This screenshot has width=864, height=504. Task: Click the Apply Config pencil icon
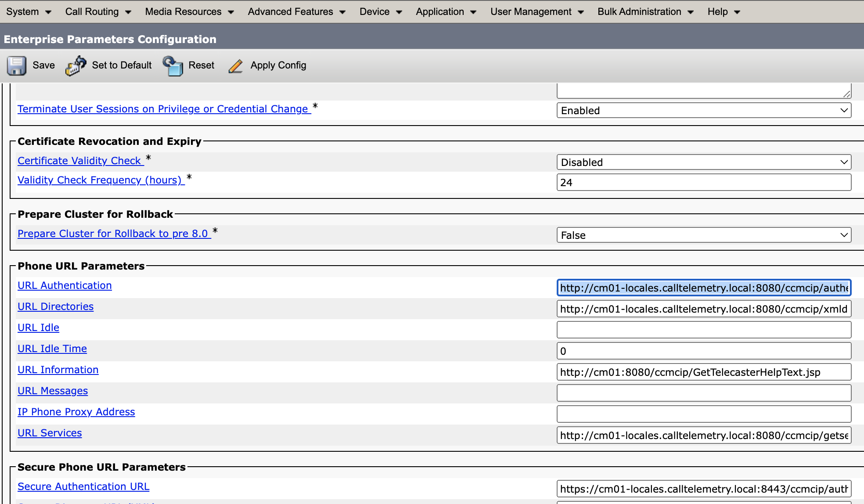click(x=236, y=66)
